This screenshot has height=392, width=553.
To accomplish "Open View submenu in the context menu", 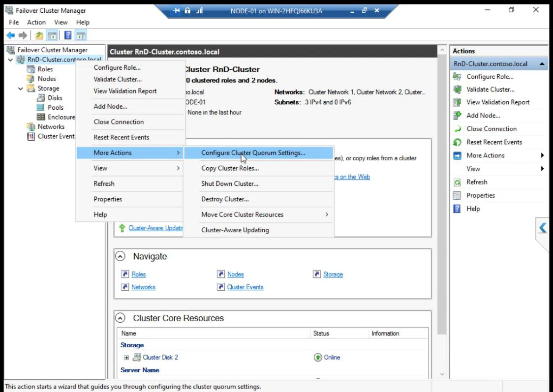I will tap(130, 168).
